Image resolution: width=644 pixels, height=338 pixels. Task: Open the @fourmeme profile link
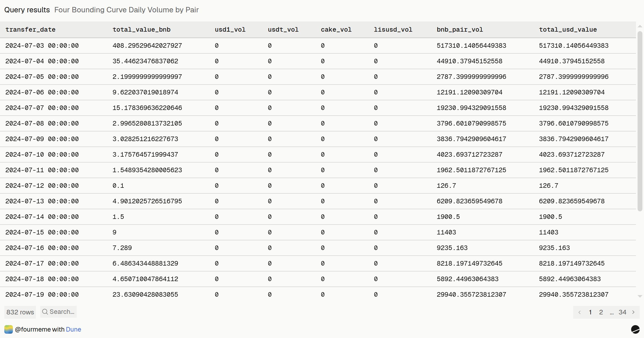click(x=33, y=329)
